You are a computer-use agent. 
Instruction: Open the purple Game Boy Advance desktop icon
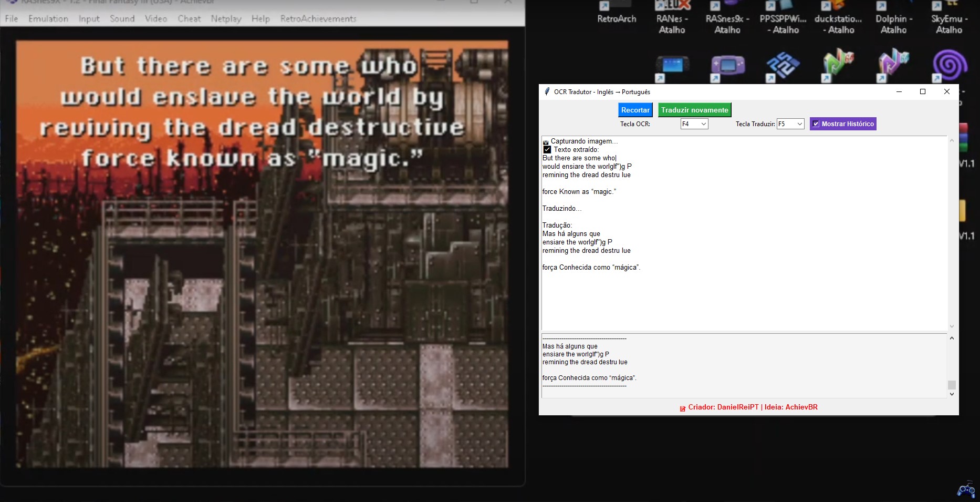pos(727,67)
